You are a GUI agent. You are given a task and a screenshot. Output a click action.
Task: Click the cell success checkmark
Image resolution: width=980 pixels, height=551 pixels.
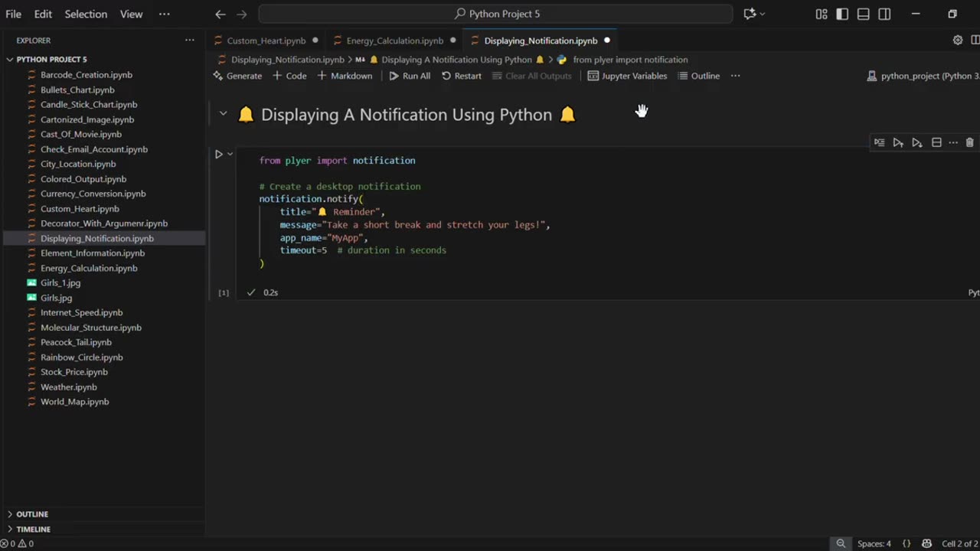[250, 292]
